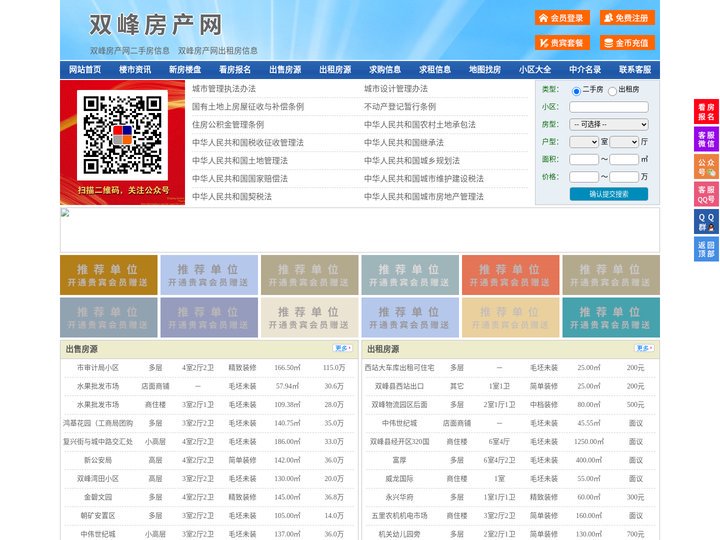720x540 pixels.
Task: Click the QQ群 floating sidebar icon
Action: pos(706,222)
